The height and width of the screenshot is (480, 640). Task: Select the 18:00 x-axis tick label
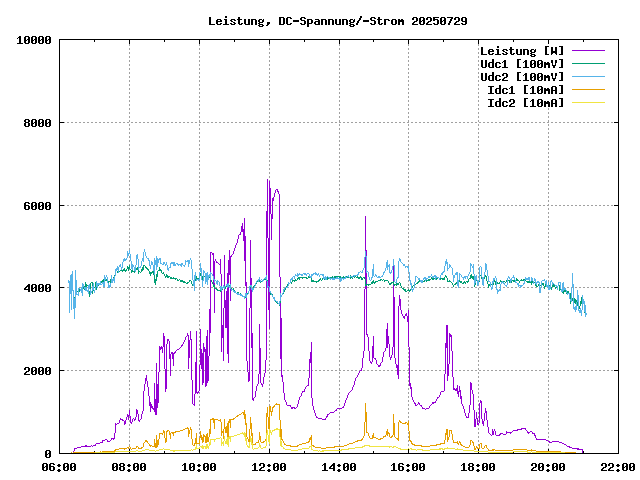(x=477, y=467)
